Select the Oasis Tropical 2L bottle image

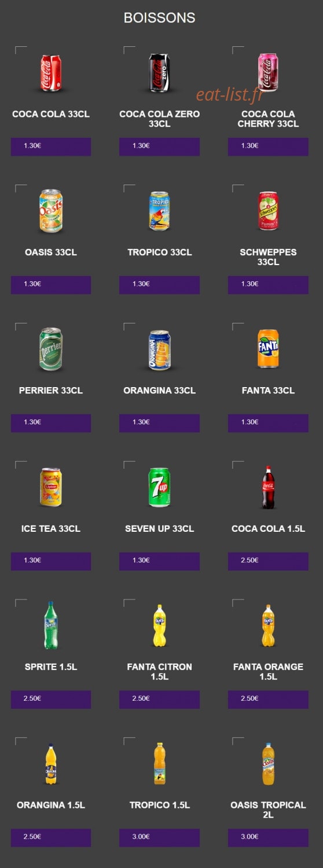268,764
